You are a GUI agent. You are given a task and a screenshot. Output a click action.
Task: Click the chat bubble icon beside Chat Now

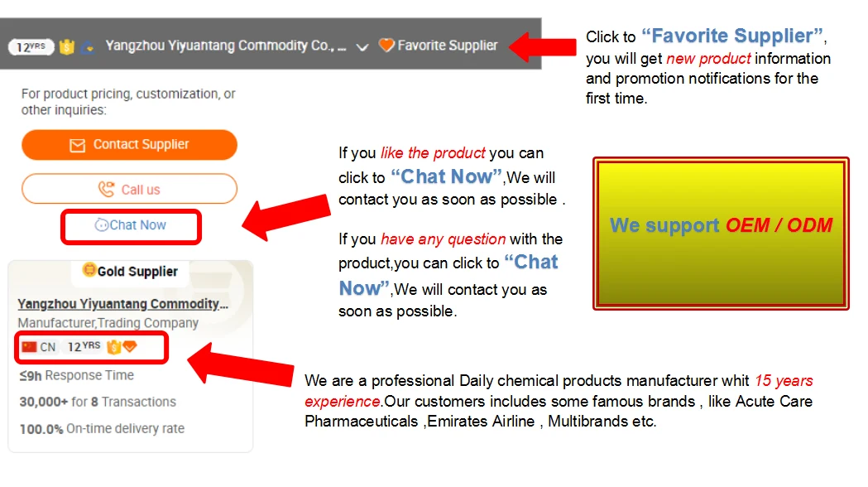coord(102,225)
